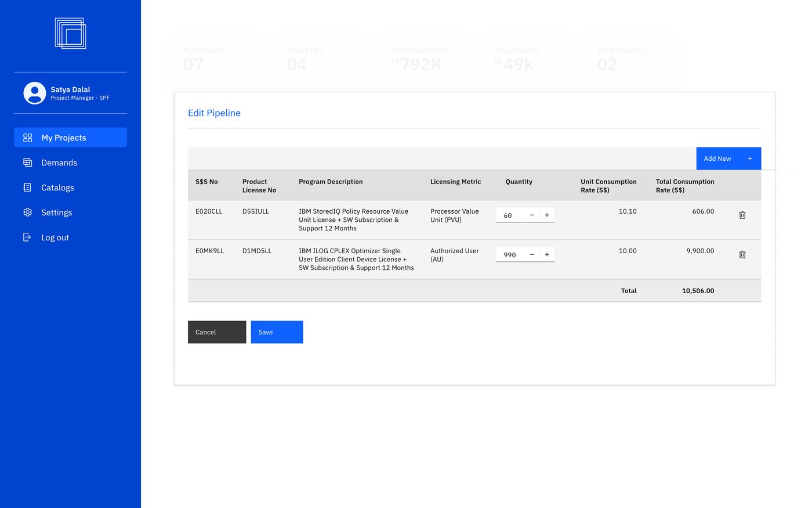Decrease quantity for the D1MD5LL row
This screenshot has width=812, height=508.
click(x=531, y=254)
